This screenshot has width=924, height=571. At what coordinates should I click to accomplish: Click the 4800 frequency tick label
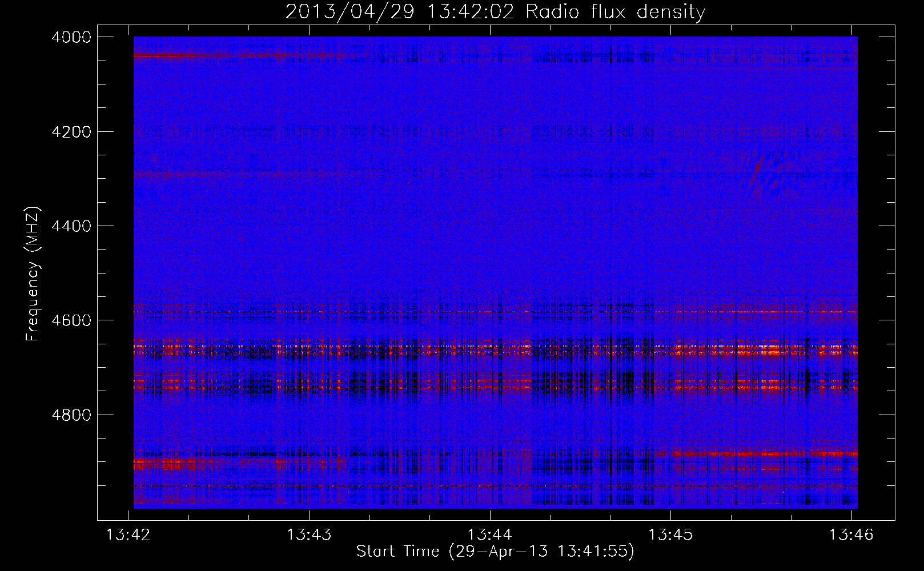coord(71,415)
